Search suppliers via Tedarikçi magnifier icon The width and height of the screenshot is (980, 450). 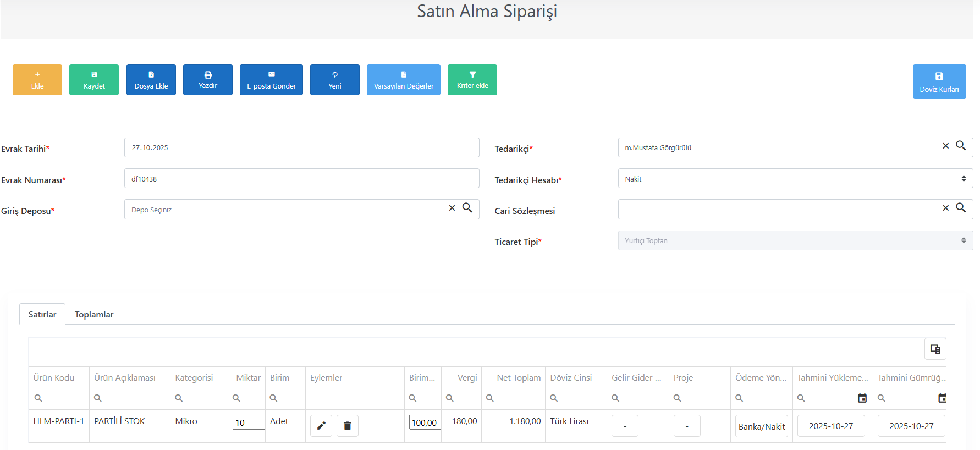(x=961, y=146)
